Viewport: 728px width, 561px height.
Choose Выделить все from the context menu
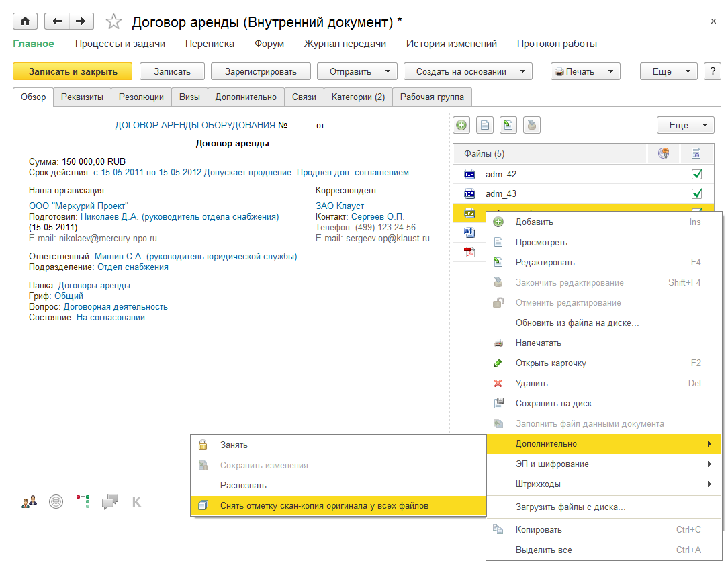click(604, 550)
